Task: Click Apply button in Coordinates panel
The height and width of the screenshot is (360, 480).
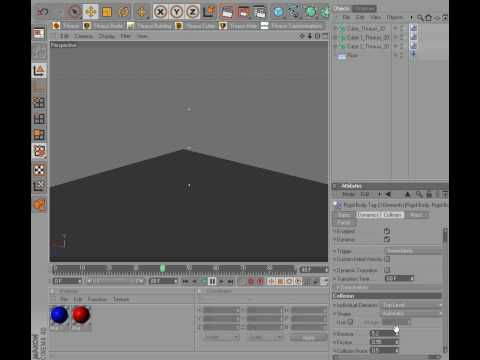Action: click(x=309, y=338)
